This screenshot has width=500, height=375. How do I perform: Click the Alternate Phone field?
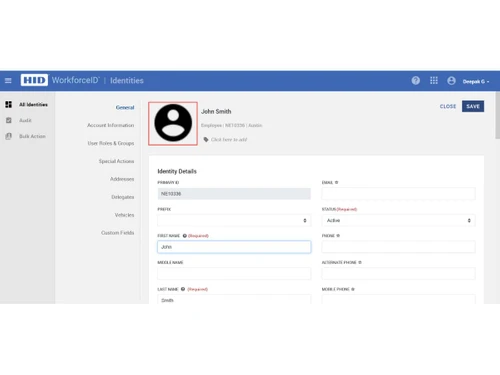pos(398,274)
